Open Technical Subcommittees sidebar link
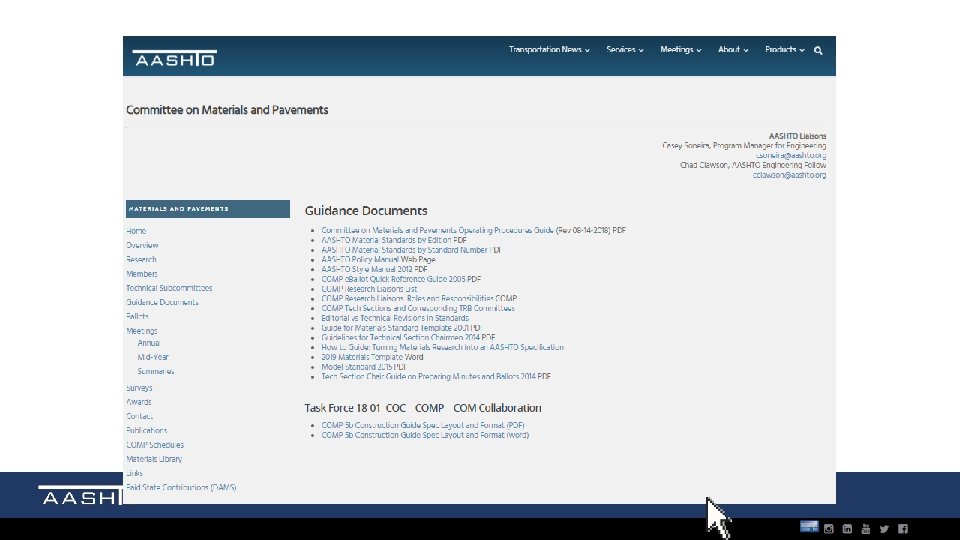The height and width of the screenshot is (540, 960). click(169, 288)
